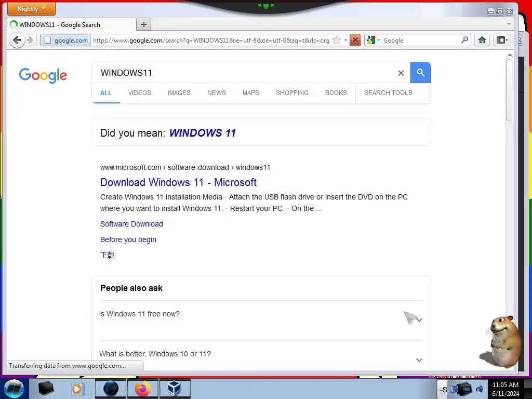Click the google.com site identity button
Image resolution: width=532 pixels, height=399 pixels.
(x=66, y=41)
